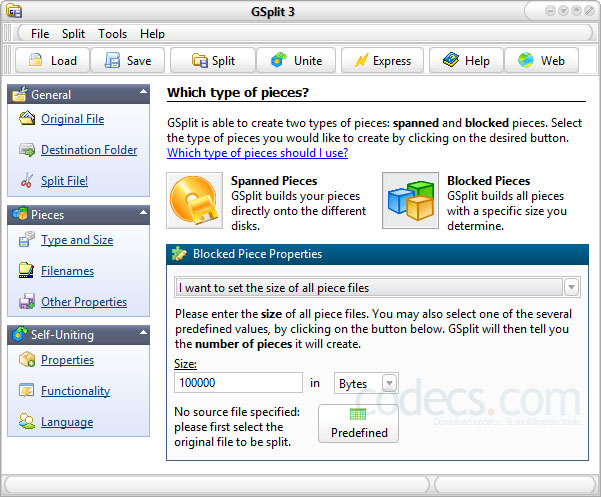Click the Split File! link
The height and width of the screenshot is (497, 601).
64,180
